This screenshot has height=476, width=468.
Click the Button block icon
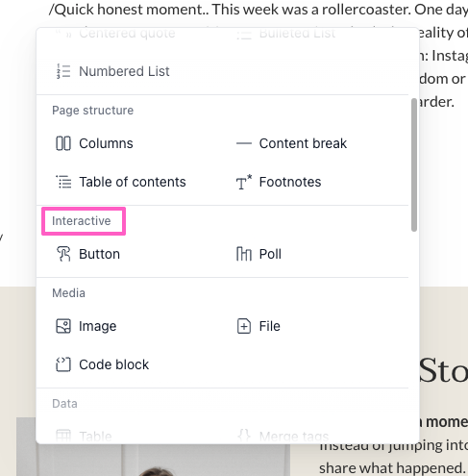pos(63,254)
